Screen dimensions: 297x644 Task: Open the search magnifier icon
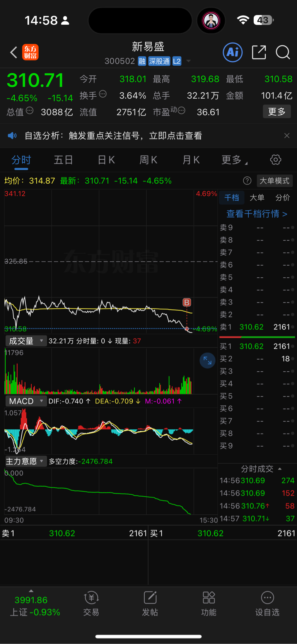point(283,52)
